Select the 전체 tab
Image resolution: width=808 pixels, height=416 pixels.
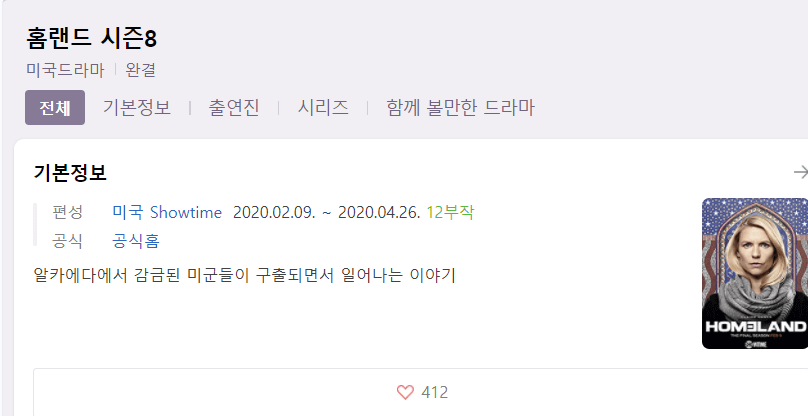point(55,108)
